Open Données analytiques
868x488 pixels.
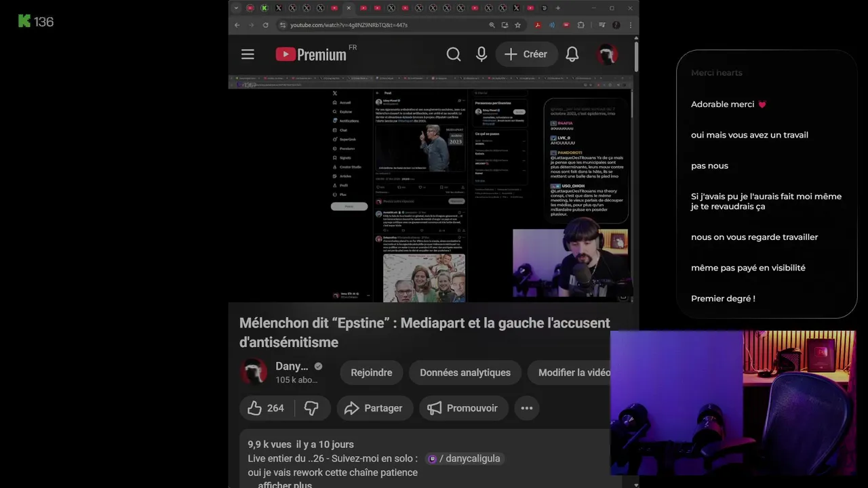pos(465,373)
